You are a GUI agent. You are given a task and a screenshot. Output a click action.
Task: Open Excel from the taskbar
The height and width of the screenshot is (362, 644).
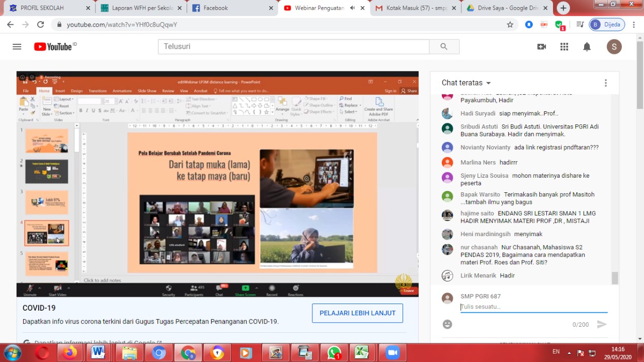363,353
